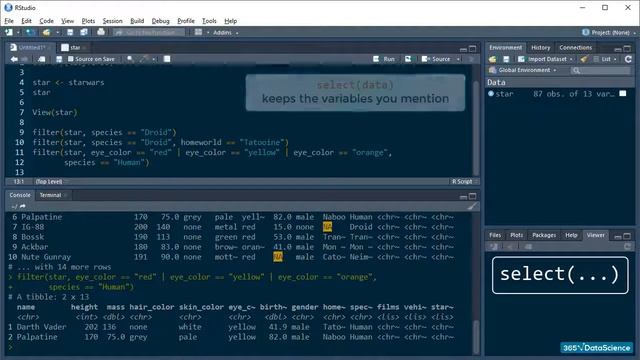
Task: Save the current document from main toolbar
Action: point(70,32)
